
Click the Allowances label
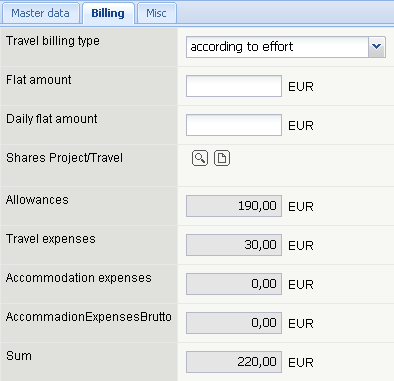point(37,200)
